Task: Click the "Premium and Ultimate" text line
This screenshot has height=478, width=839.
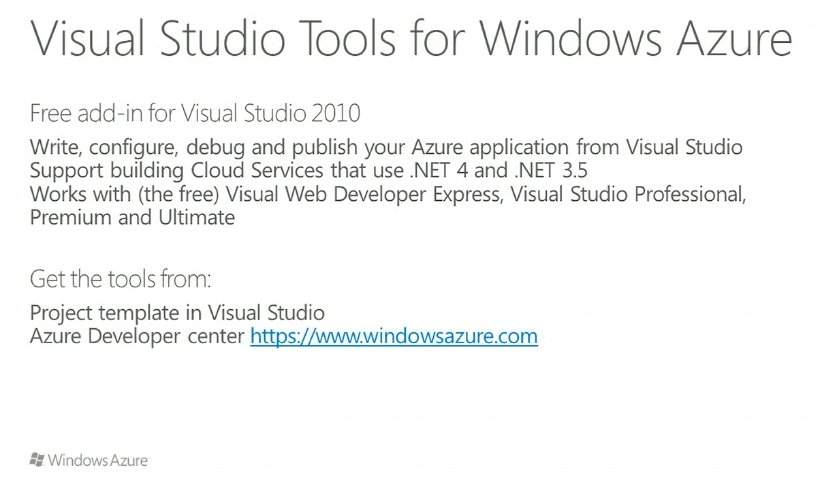Action: click(132, 217)
